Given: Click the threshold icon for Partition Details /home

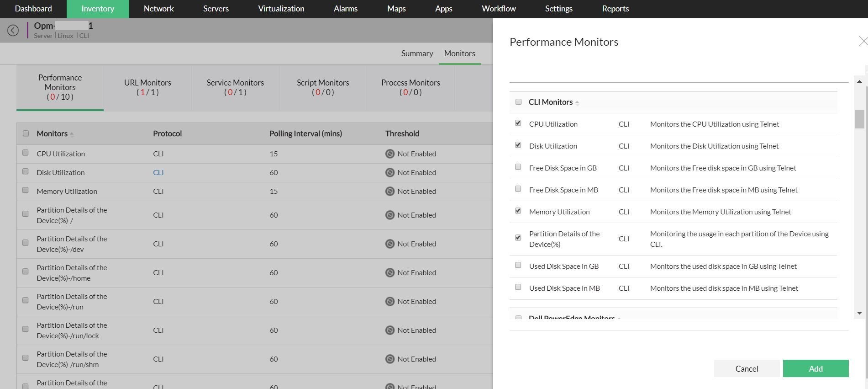Looking at the screenshot, I should (389, 273).
